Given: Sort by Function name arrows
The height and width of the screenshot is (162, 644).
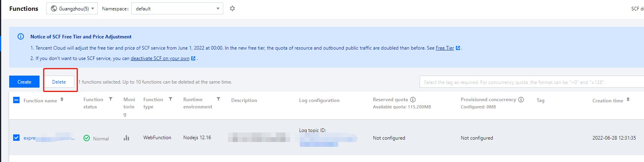Looking at the screenshot, I should (x=62, y=100).
